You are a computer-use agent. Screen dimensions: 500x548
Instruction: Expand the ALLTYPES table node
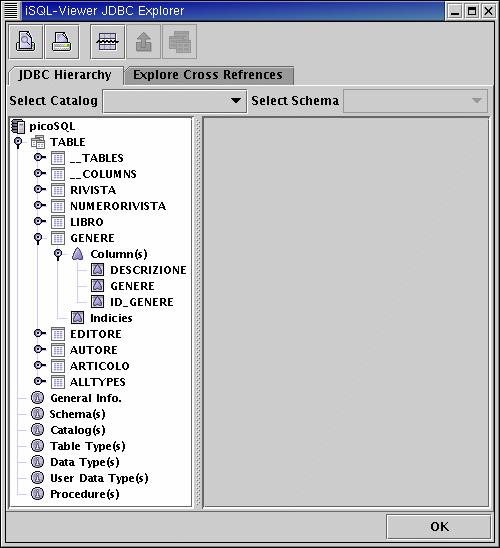click(39, 381)
